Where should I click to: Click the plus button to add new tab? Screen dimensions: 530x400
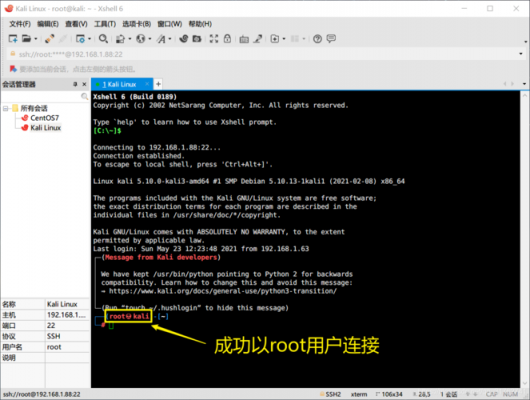(158, 84)
